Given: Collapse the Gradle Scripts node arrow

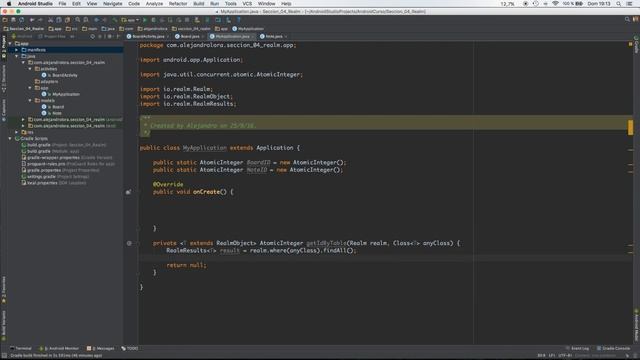Looking at the screenshot, I should point(10,138).
